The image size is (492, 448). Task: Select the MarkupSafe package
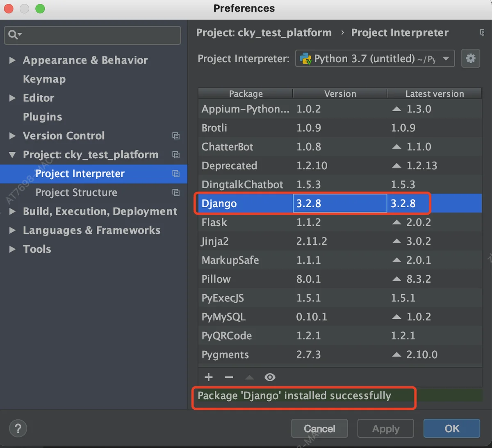coord(230,260)
